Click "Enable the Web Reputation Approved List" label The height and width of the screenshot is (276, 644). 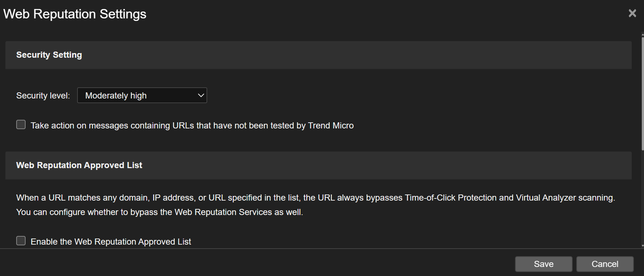tap(111, 242)
